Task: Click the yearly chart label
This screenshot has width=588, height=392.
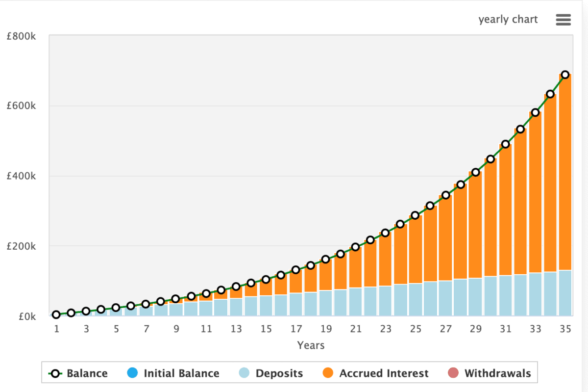Action: (x=508, y=20)
